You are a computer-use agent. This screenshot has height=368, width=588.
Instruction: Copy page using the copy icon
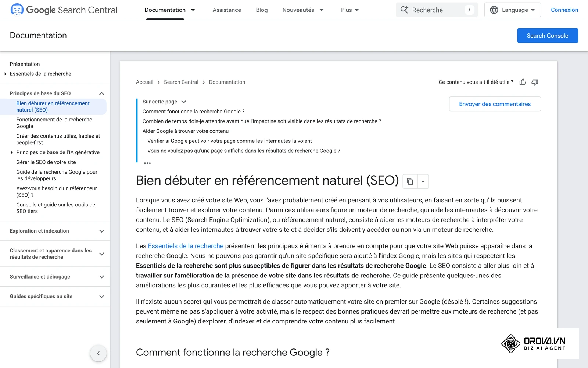(410, 181)
